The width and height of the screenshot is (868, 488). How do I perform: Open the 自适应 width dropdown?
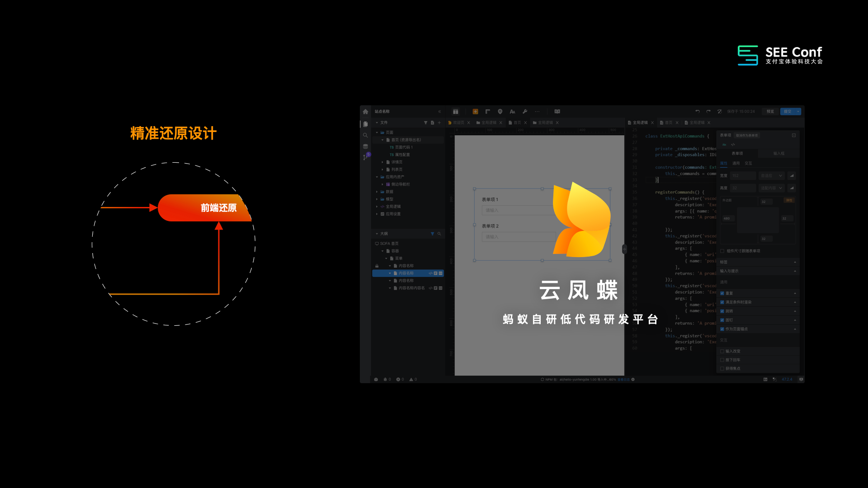[772, 175]
